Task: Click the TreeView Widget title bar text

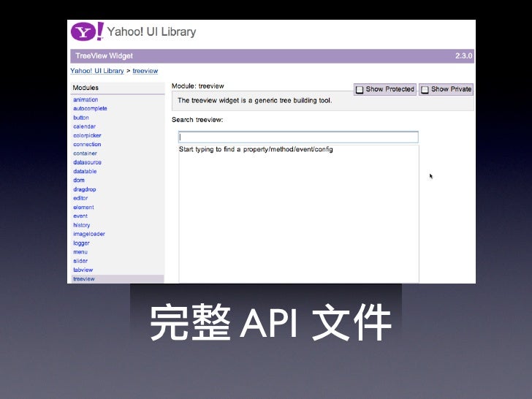Action: coord(104,56)
